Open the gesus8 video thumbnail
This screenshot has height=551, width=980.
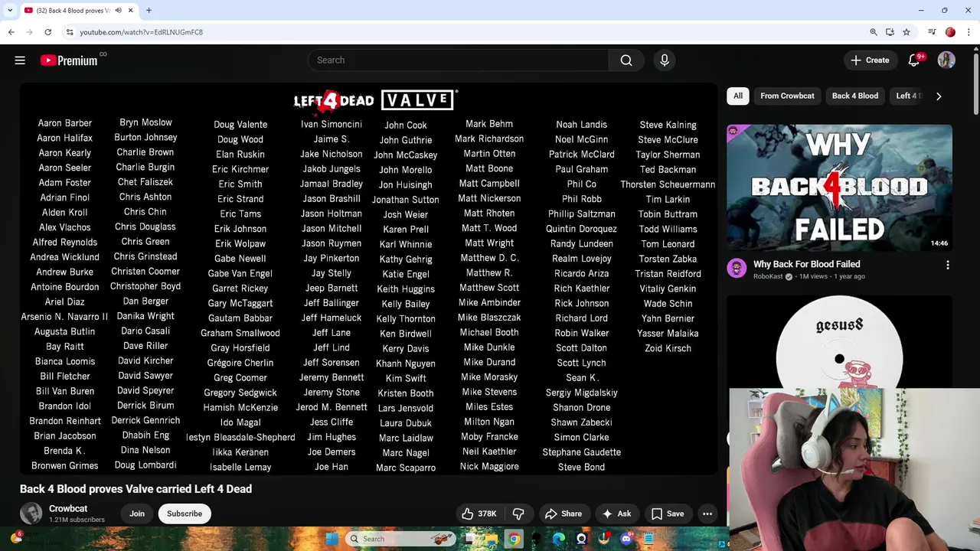point(839,342)
